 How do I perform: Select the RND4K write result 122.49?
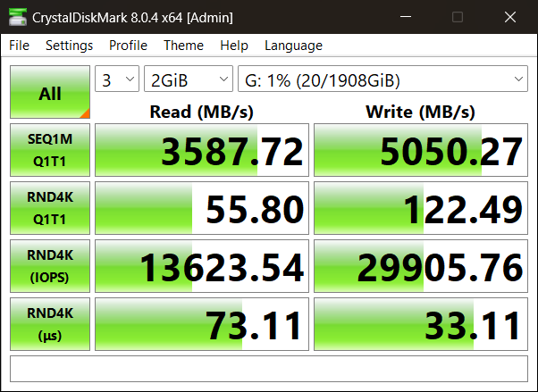coord(421,208)
